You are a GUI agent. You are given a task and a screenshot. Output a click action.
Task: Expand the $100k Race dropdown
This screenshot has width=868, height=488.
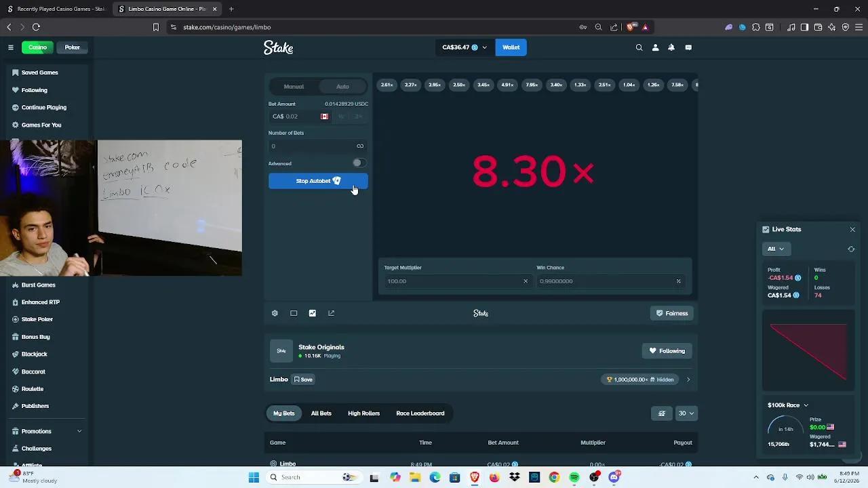tap(788, 405)
